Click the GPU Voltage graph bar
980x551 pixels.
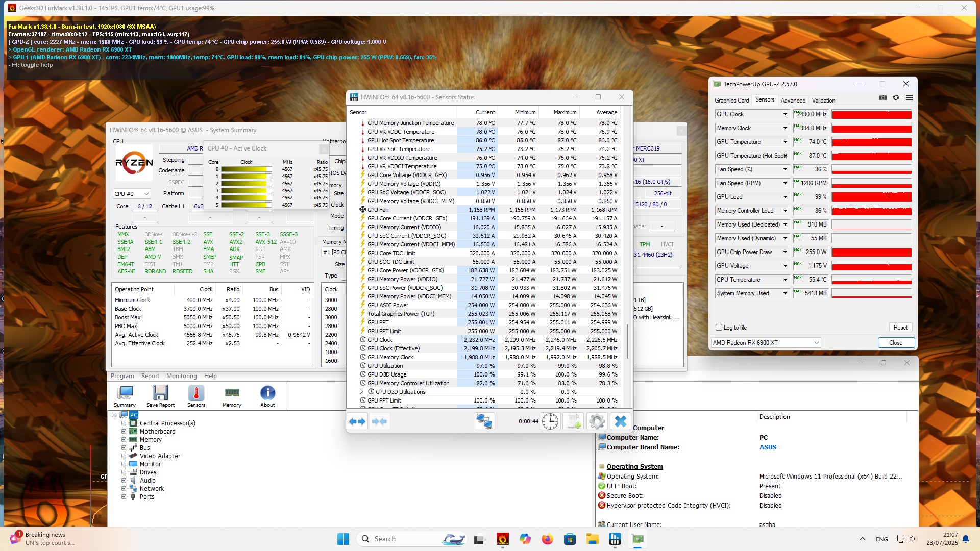pyautogui.click(x=871, y=266)
